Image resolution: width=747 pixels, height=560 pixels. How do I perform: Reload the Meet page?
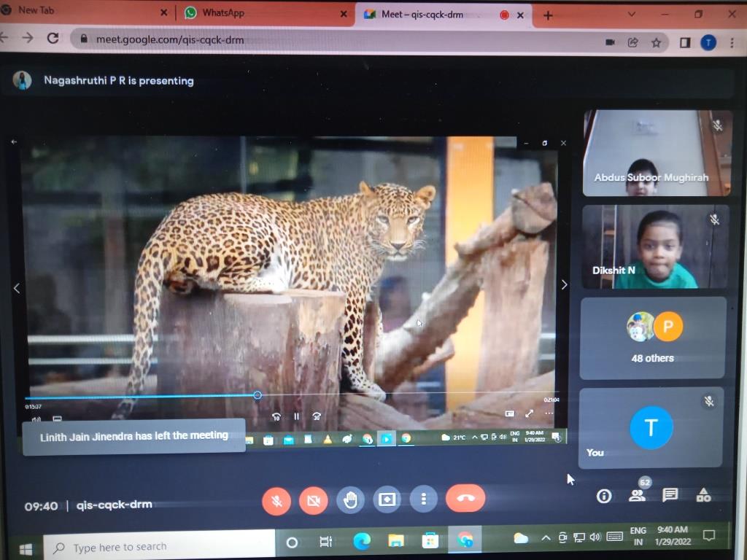[53, 38]
